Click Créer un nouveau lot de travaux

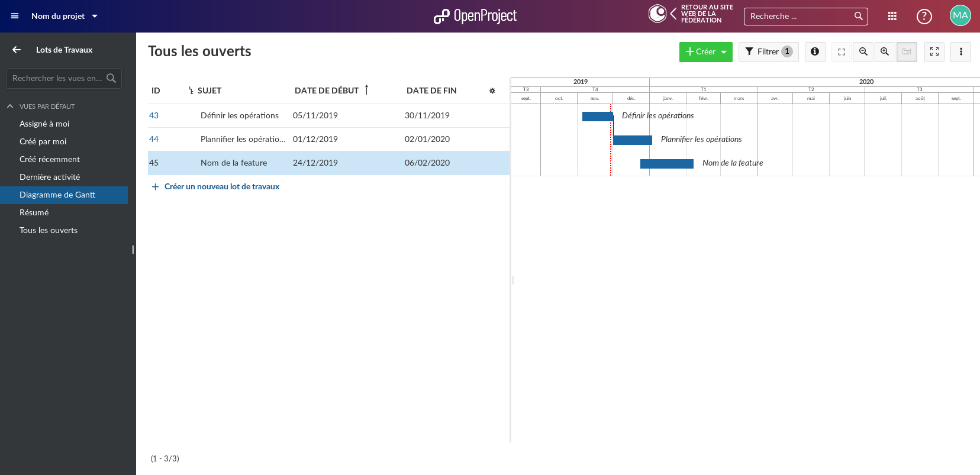pyautogui.click(x=221, y=186)
